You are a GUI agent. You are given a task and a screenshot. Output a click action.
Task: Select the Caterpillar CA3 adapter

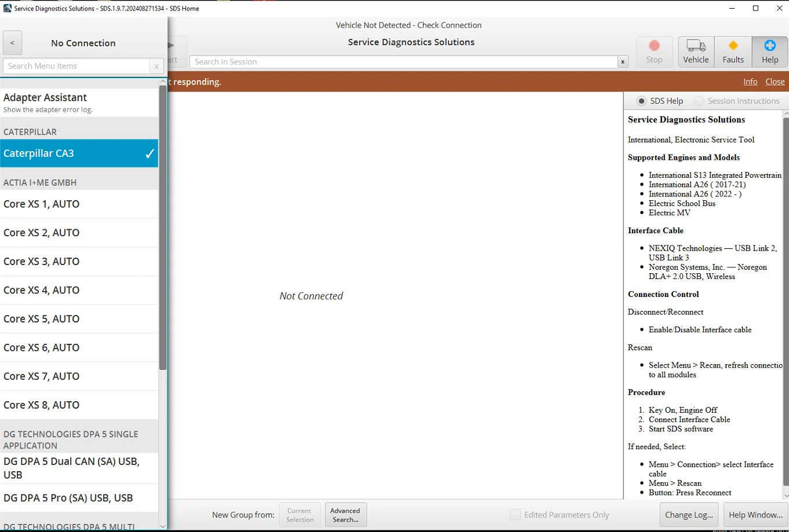click(x=79, y=153)
